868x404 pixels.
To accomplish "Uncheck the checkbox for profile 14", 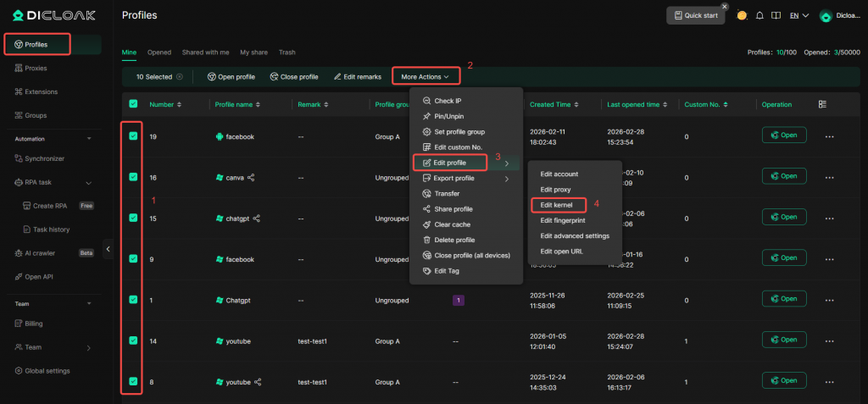I will coord(133,340).
